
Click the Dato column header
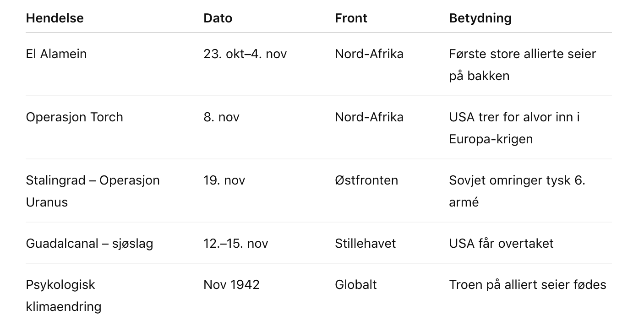point(218,18)
